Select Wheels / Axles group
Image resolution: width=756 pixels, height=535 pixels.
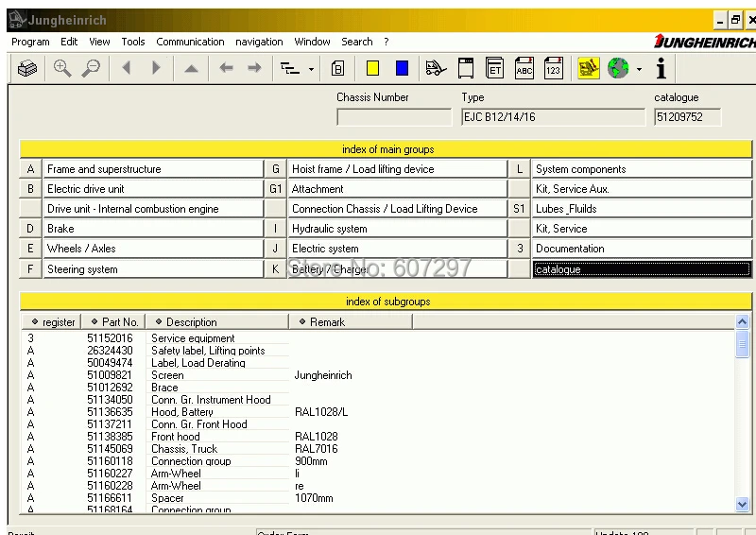(x=153, y=249)
